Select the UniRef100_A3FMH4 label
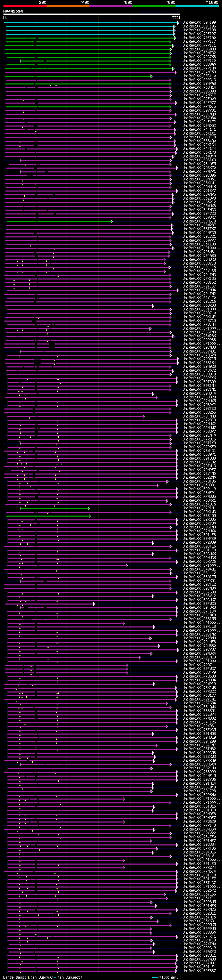Viewport: 222px width, 980px height. [x=199, y=290]
